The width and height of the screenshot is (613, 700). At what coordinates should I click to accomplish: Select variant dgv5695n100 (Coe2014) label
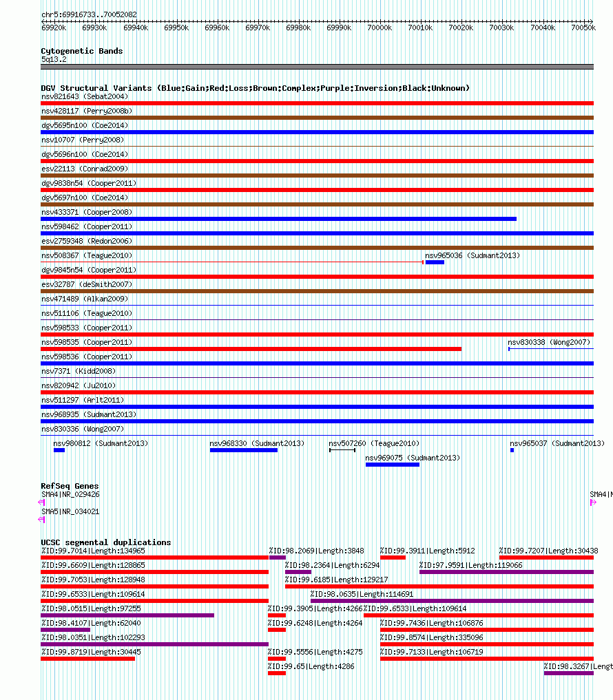tap(85, 125)
